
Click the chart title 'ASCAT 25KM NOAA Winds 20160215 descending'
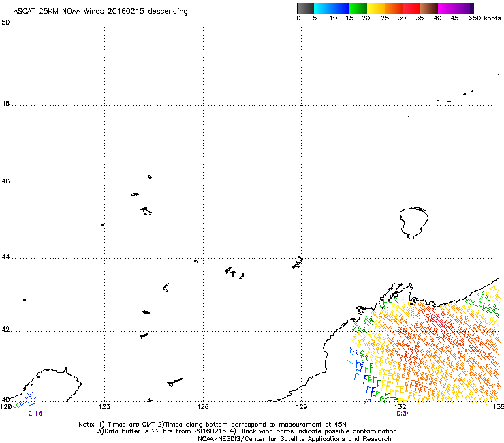100,12
